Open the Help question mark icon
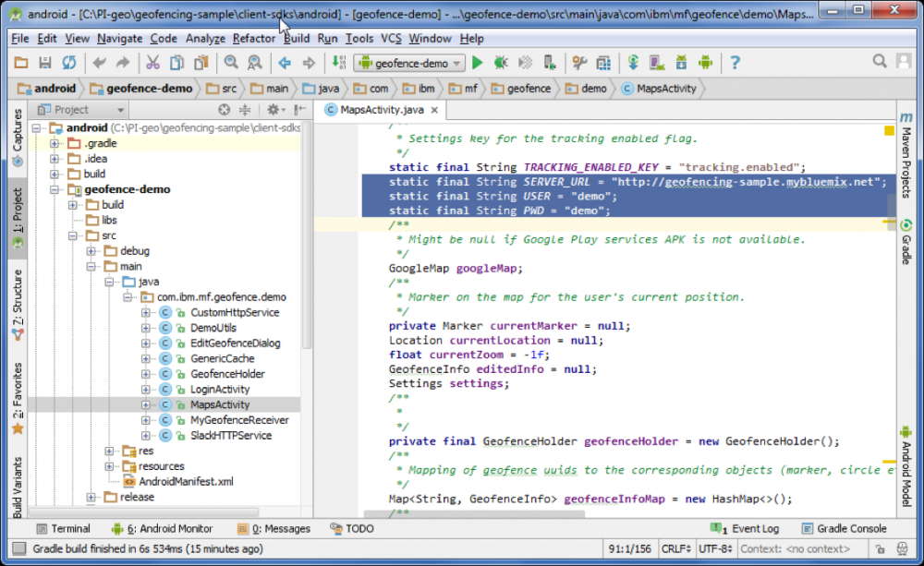 pyautogui.click(x=736, y=63)
